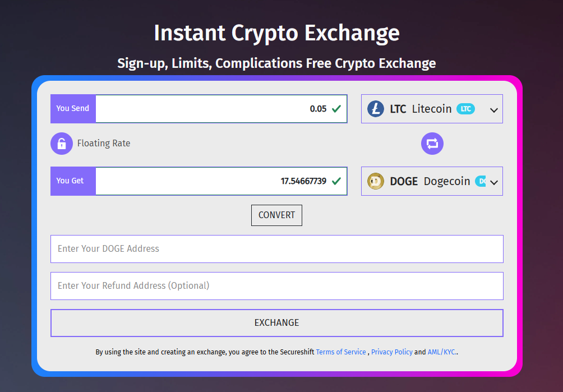Image resolution: width=563 pixels, height=392 pixels.
Task: Click the blue LTC badge
Action: 465,109
